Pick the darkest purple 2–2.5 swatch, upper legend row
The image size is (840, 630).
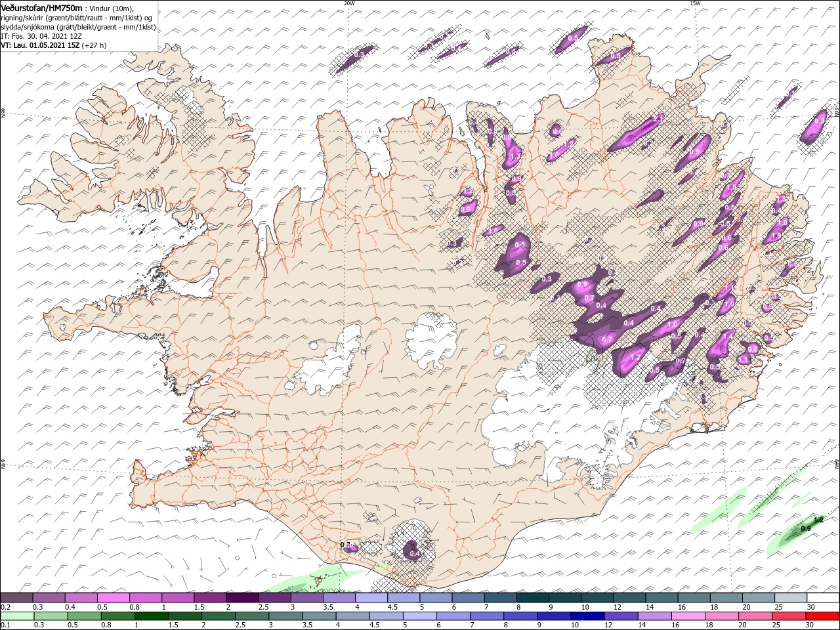(242, 598)
